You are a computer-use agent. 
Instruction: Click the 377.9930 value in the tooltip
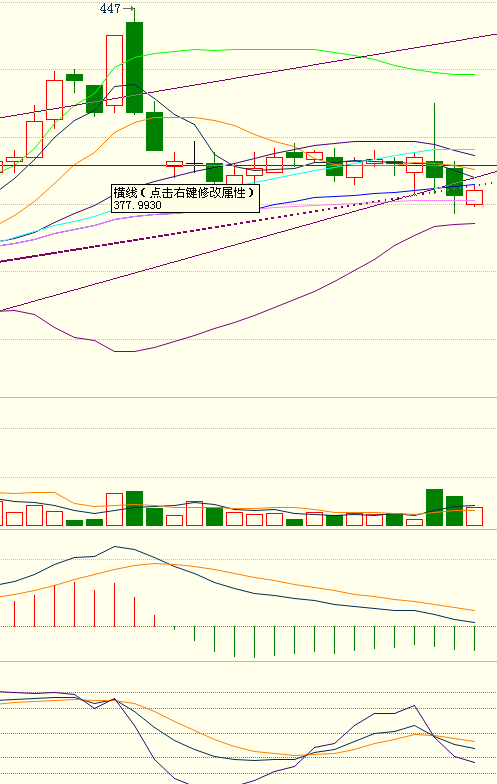138,206
